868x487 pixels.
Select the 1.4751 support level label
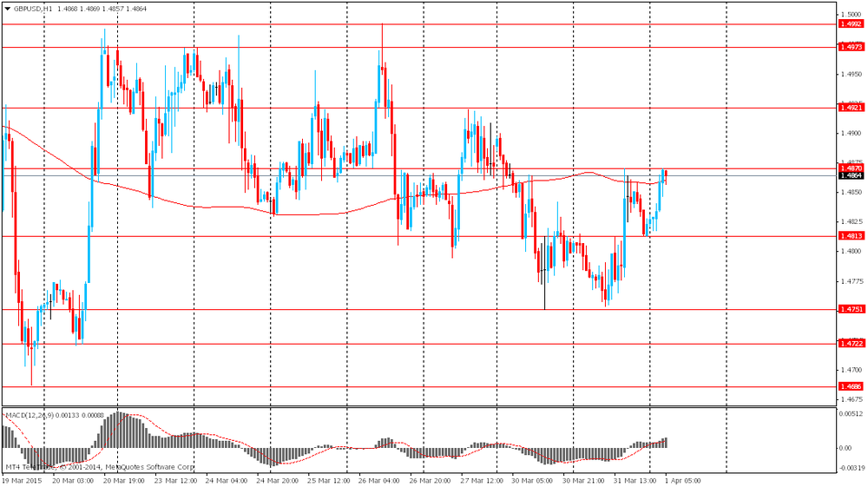coord(851,309)
